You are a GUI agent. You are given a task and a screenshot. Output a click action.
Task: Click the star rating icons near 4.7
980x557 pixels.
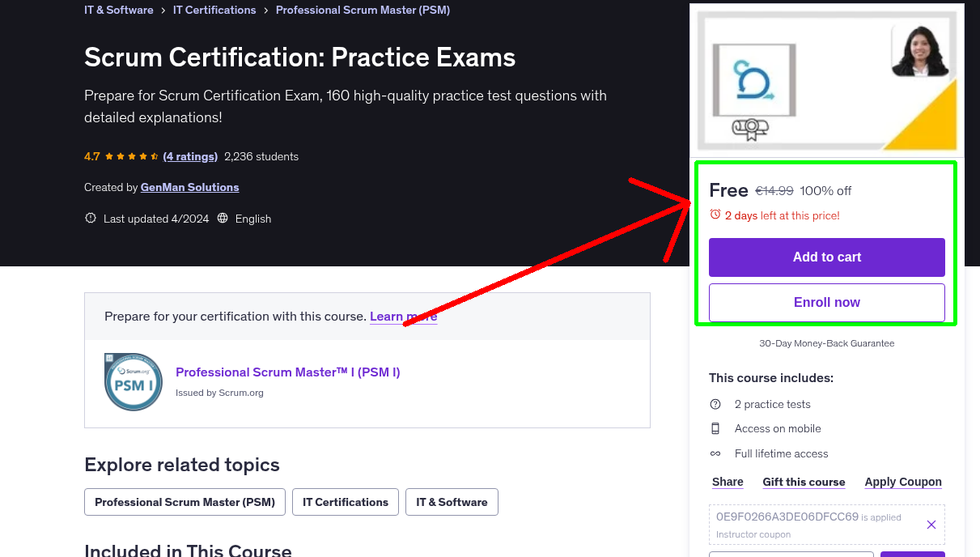129,155
